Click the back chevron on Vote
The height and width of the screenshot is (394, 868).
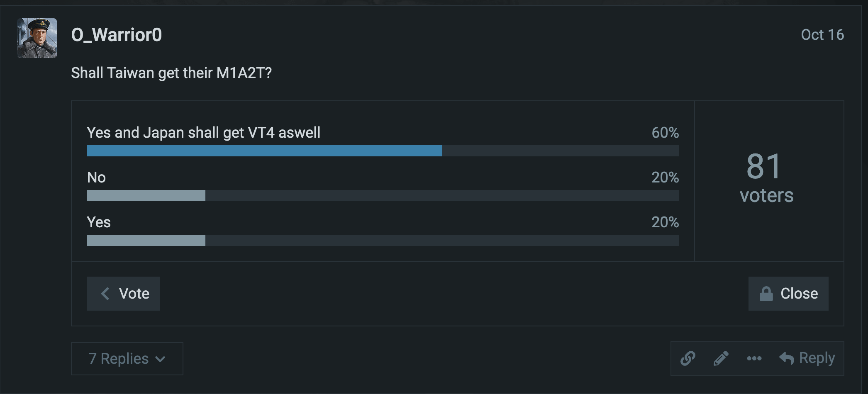click(x=105, y=294)
